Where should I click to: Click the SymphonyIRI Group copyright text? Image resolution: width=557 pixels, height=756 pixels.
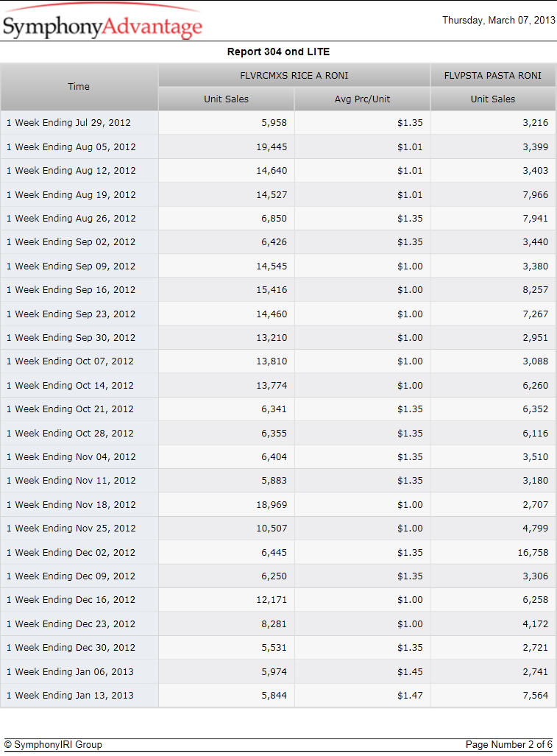point(53,744)
